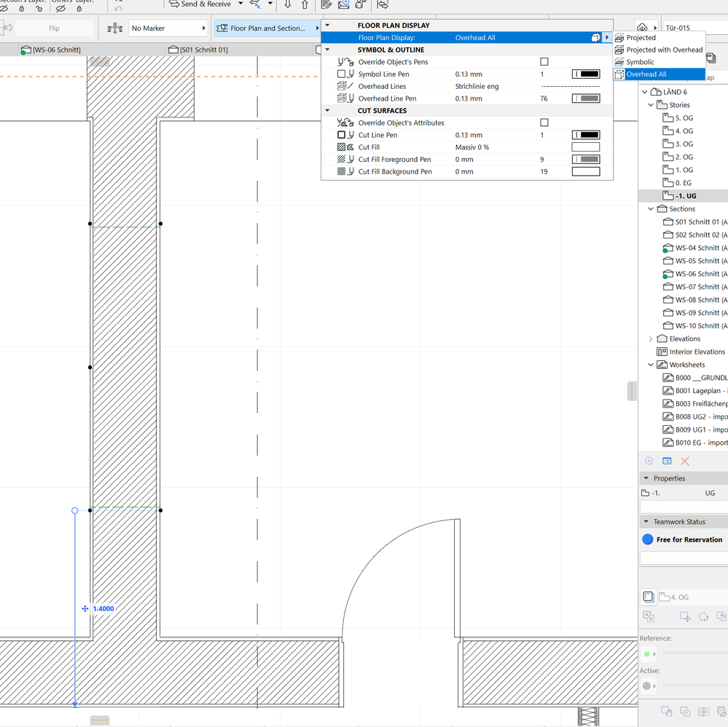
Task: Click the 1.4000 dimension value in the drawing
Action: (x=103, y=609)
